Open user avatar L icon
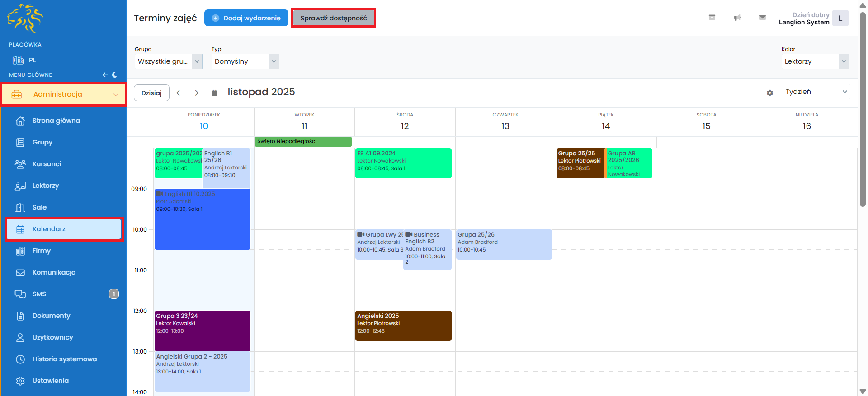The image size is (868, 396). click(x=840, y=19)
